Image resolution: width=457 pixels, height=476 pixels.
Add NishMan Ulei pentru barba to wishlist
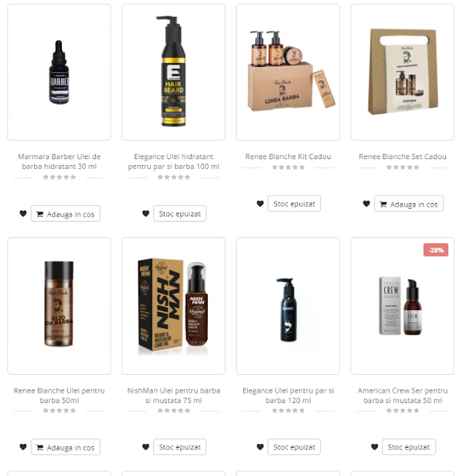[x=146, y=447]
